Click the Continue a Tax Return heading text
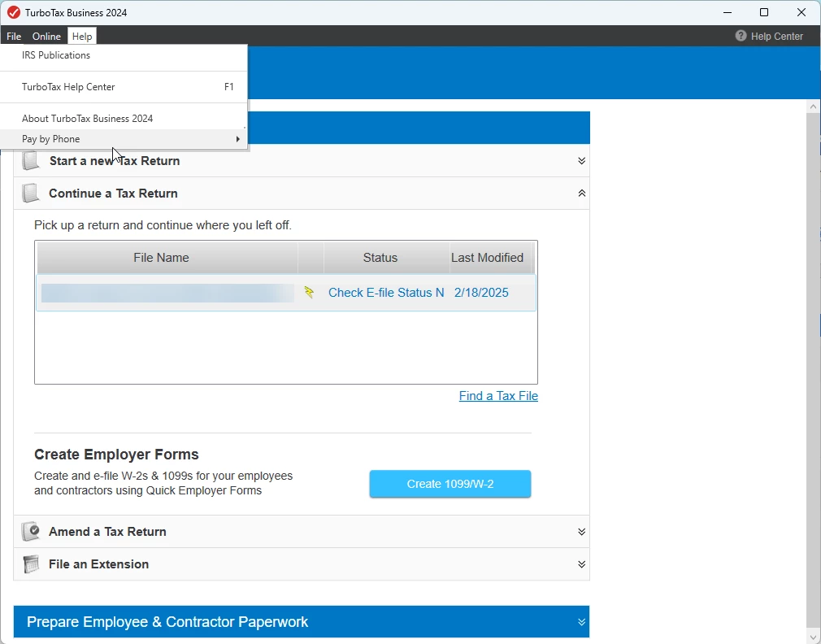The height and width of the screenshot is (644, 821). pyautogui.click(x=113, y=194)
